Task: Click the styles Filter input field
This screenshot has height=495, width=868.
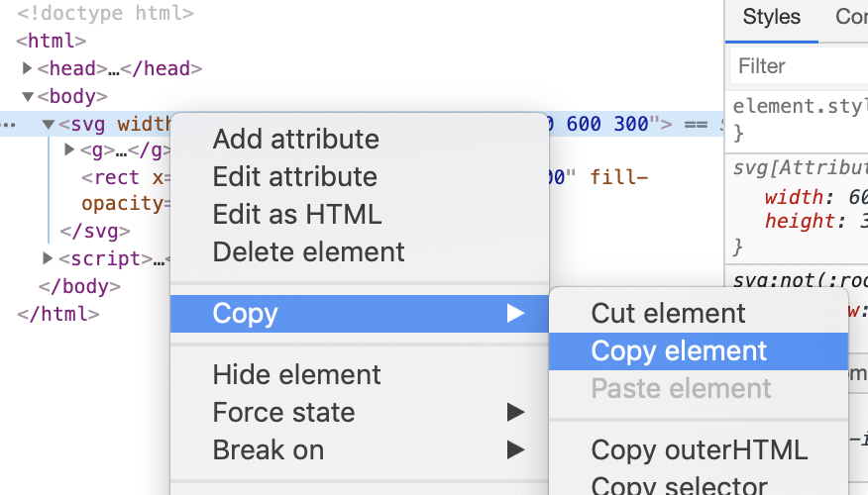Action: 799,66
